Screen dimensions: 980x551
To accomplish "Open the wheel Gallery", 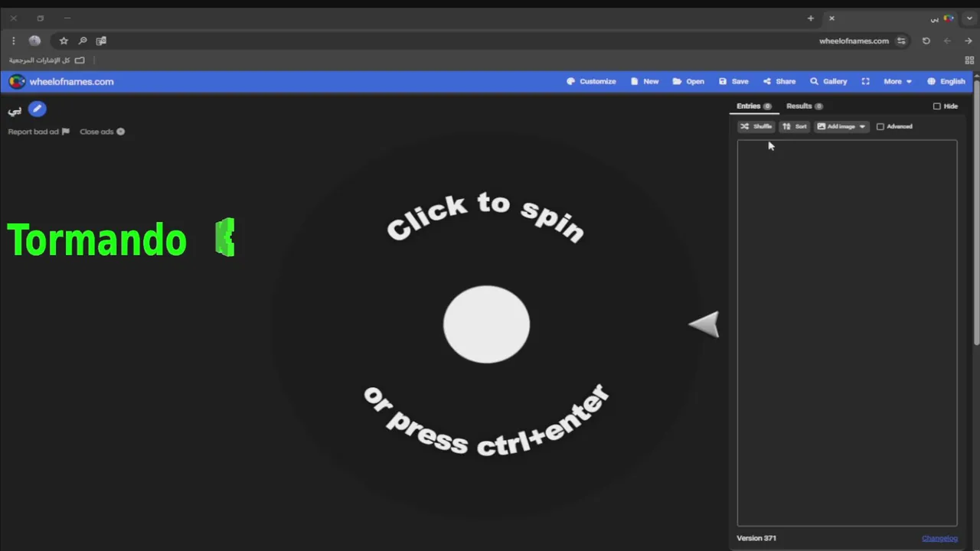I will pos(828,81).
